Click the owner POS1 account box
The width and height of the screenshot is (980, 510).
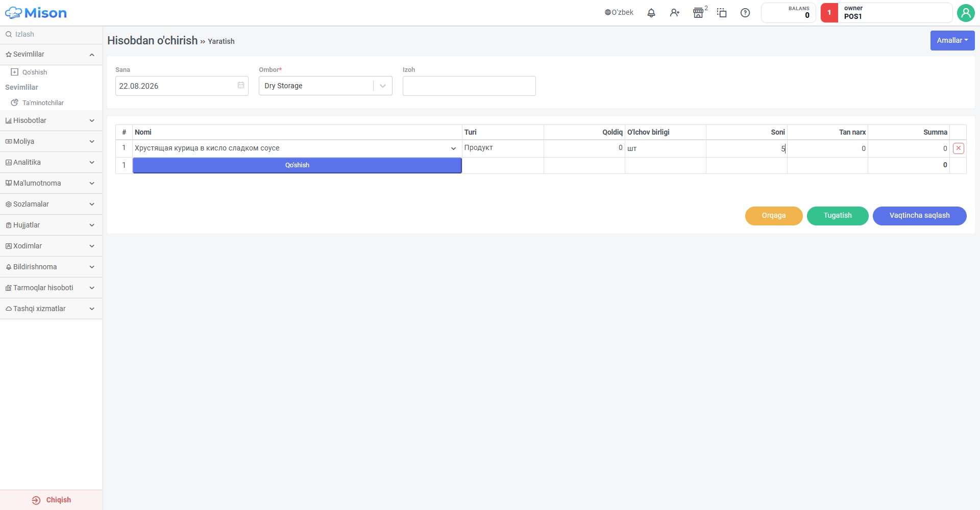[x=887, y=13]
